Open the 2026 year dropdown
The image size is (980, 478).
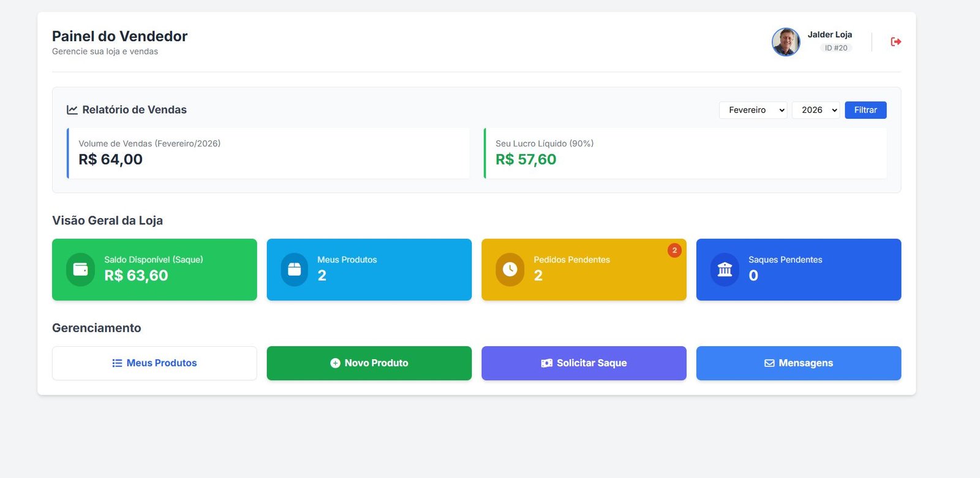pos(815,110)
